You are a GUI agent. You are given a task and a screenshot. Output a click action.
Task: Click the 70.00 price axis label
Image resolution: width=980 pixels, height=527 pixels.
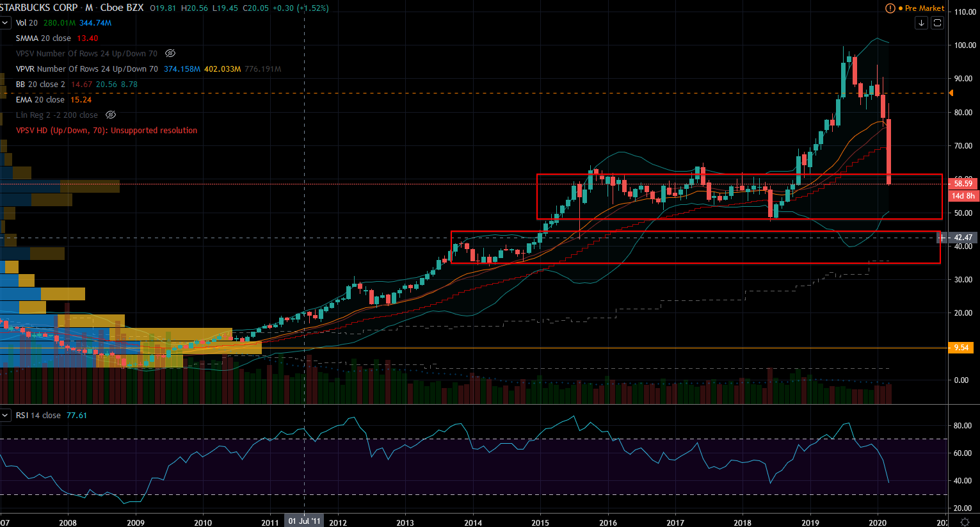tap(963, 146)
